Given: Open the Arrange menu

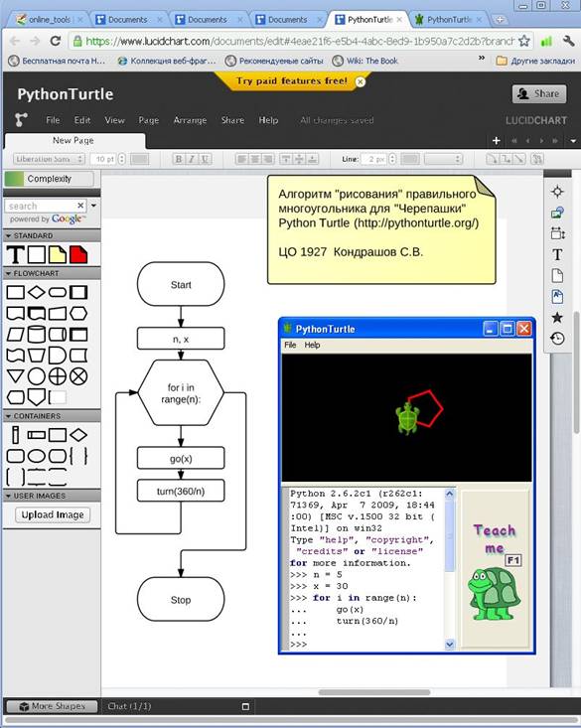Looking at the screenshot, I should point(190,120).
